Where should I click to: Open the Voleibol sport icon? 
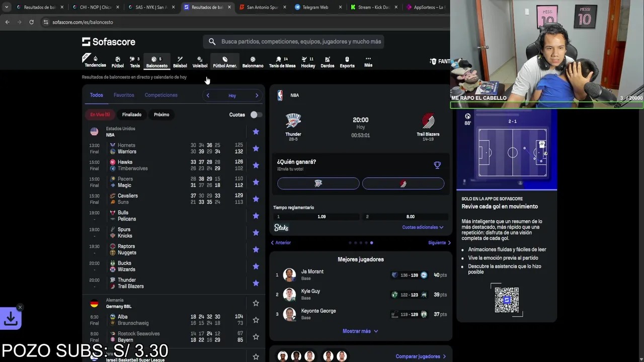click(x=200, y=62)
